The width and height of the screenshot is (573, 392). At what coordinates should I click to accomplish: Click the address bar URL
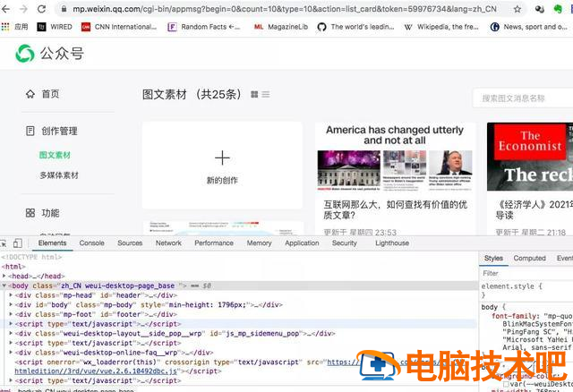285,9
